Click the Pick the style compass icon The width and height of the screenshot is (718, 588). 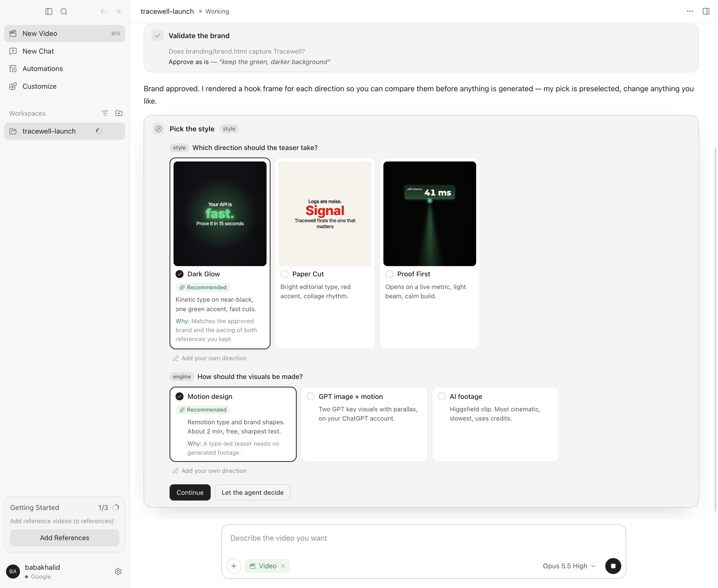pos(159,129)
